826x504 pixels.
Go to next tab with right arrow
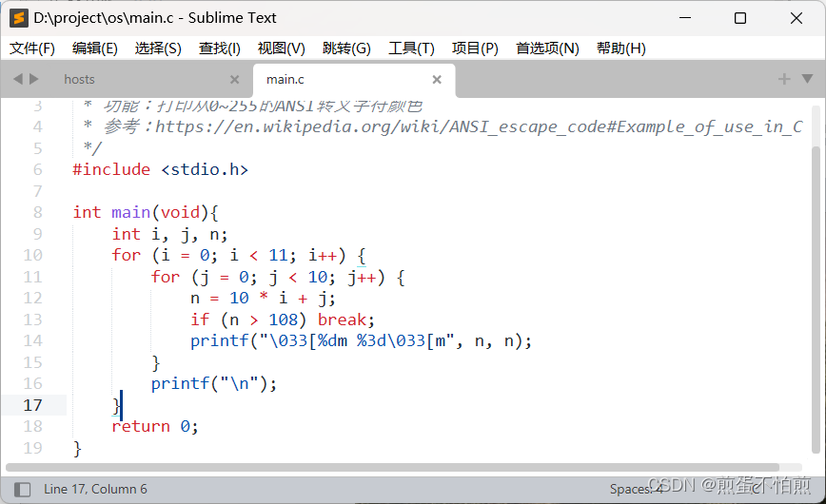(x=34, y=79)
